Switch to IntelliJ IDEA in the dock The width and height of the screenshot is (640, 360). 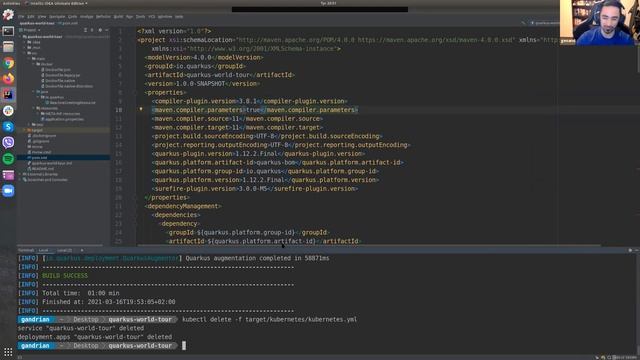tap(8, 95)
